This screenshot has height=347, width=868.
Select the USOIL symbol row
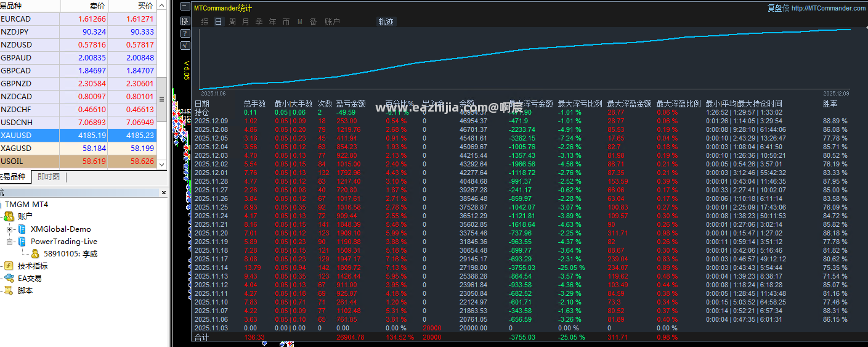(x=78, y=161)
